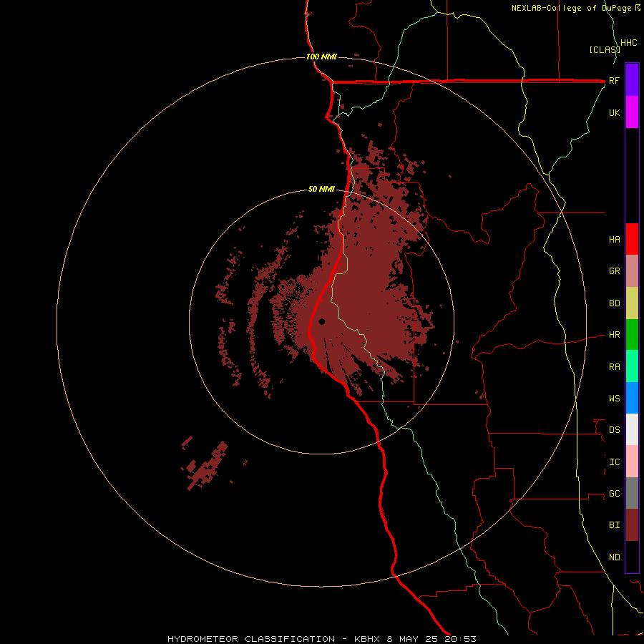Click the UK magenta legend color swatch
Screen dimensions: 644x644
pyautogui.click(x=632, y=112)
